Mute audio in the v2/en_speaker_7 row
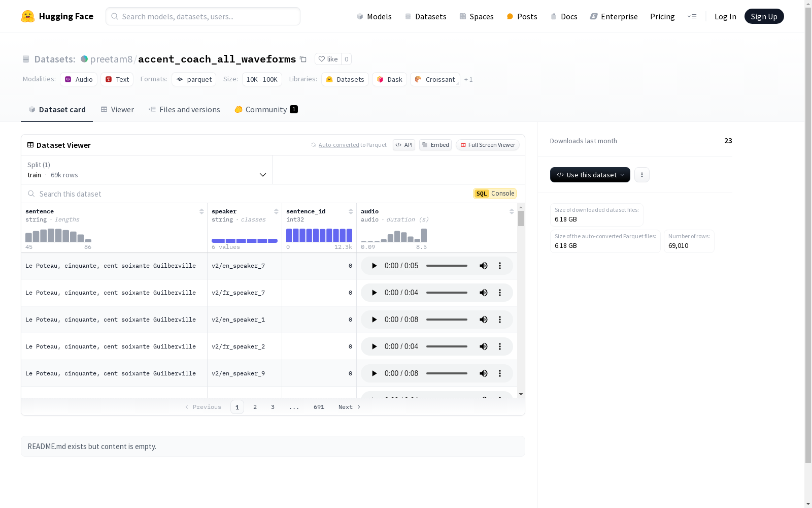Image resolution: width=812 pixels, height=508 pixels. 484,266
